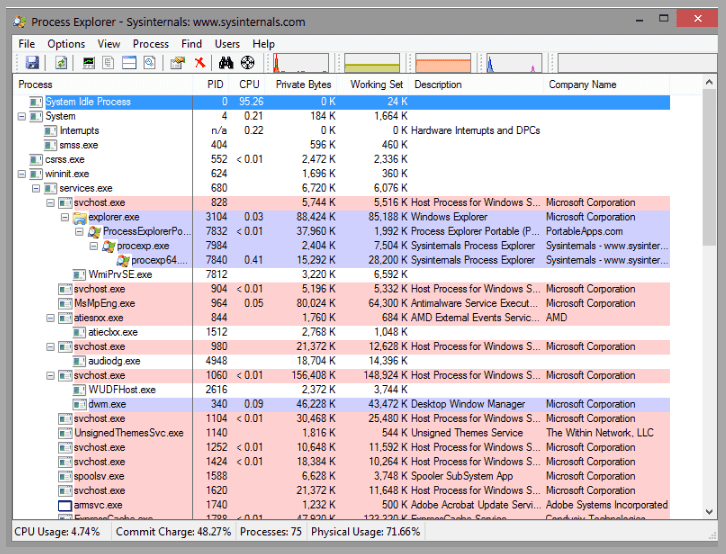
Task: Click the crosshair Find Window's Process icon
Action: click(248, 63)
